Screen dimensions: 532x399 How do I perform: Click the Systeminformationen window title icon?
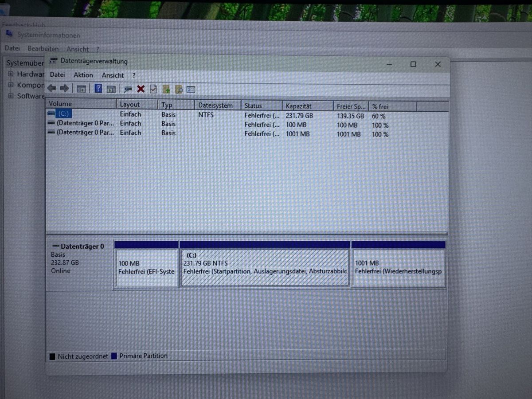coord(9,35)
